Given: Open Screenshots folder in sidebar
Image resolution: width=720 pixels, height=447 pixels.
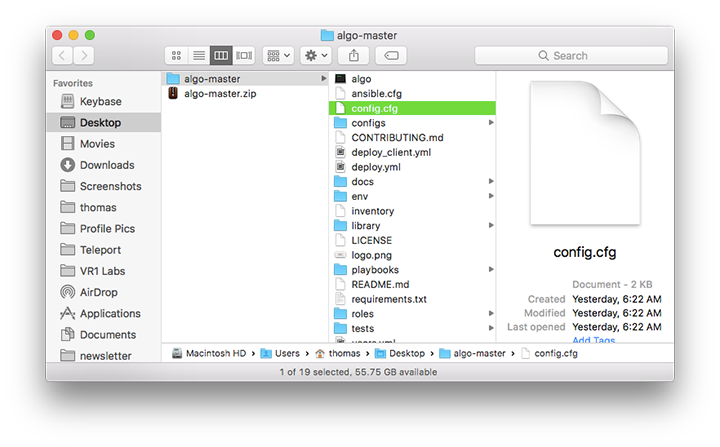Looking at the screenshot, I should point(104,186).
